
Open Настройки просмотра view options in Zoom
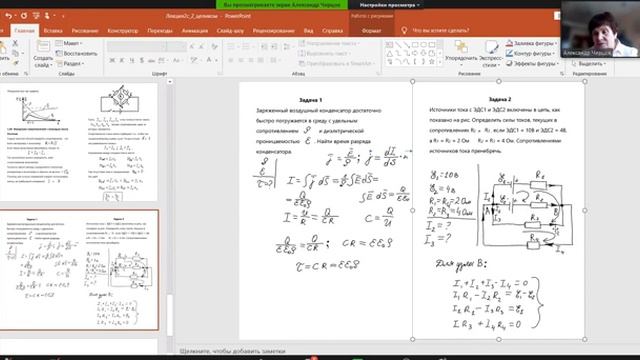(389, 5)
